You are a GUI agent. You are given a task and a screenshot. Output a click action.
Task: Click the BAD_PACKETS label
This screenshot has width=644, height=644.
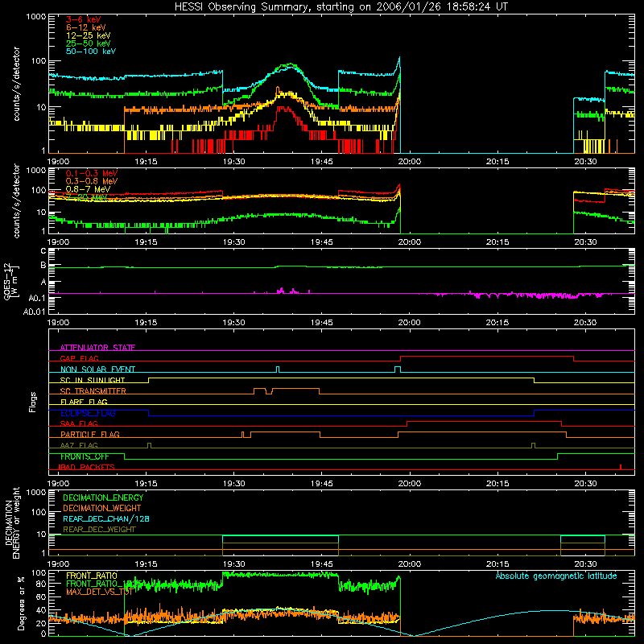(x=87, y=467)
